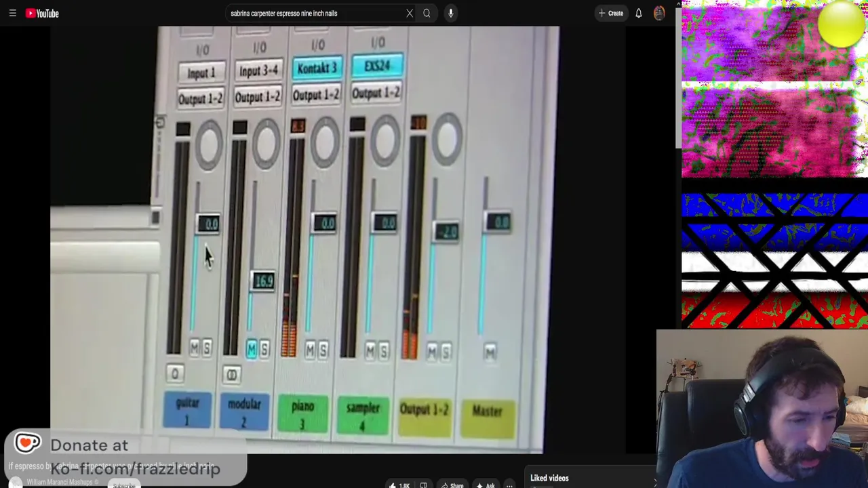Click the mono format icon on guitar channel
Screen dimensions: 868x488
coord(175,374)
